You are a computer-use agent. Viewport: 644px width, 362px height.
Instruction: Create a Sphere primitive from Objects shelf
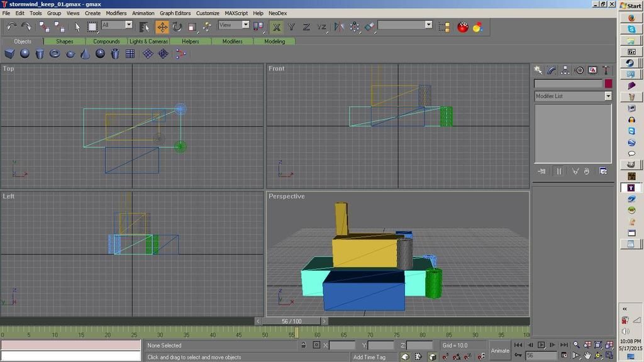(x=25, y=54)
